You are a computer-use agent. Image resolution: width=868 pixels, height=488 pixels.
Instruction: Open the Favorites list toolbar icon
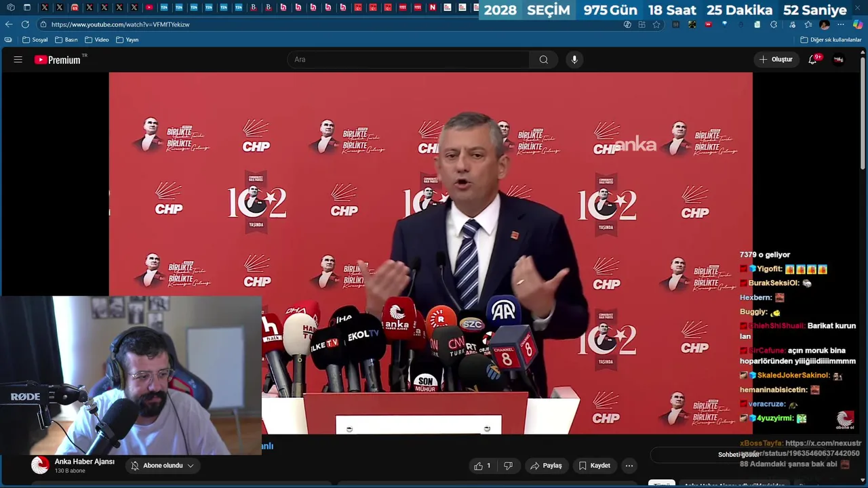point(808,24)
